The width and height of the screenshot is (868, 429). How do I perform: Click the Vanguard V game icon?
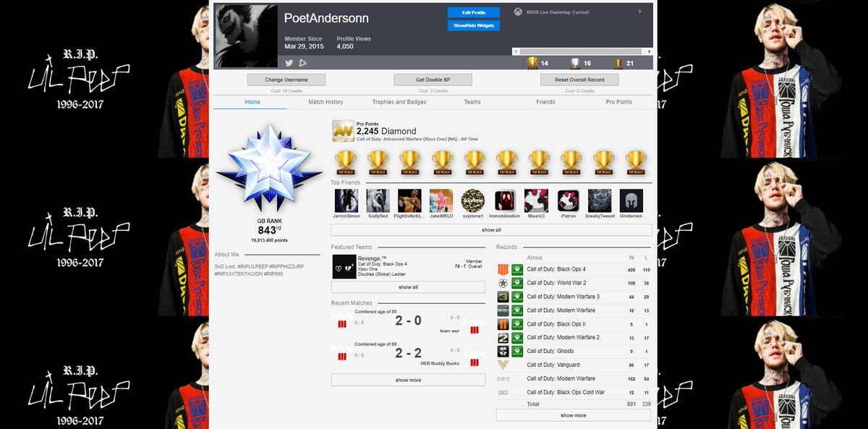(x=503, y=365)
